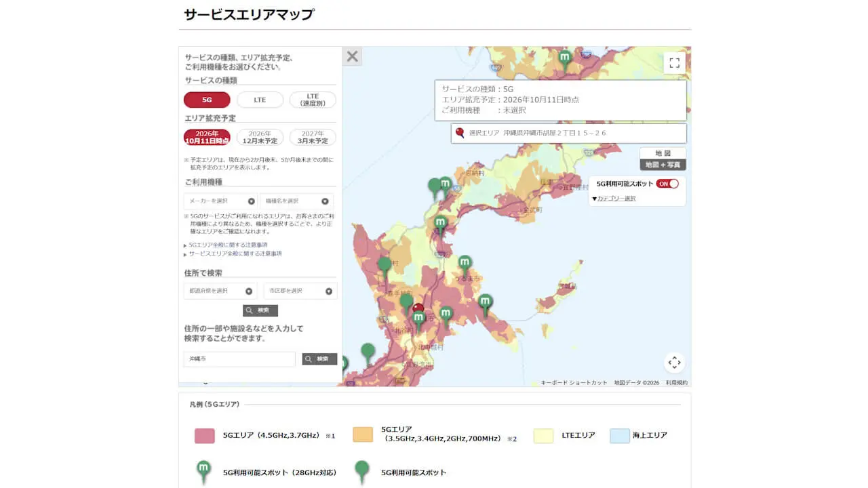Click the ※2 footnote mark in the legend
The height and width of the screenshot is (488, 868).
coord(512,439)
